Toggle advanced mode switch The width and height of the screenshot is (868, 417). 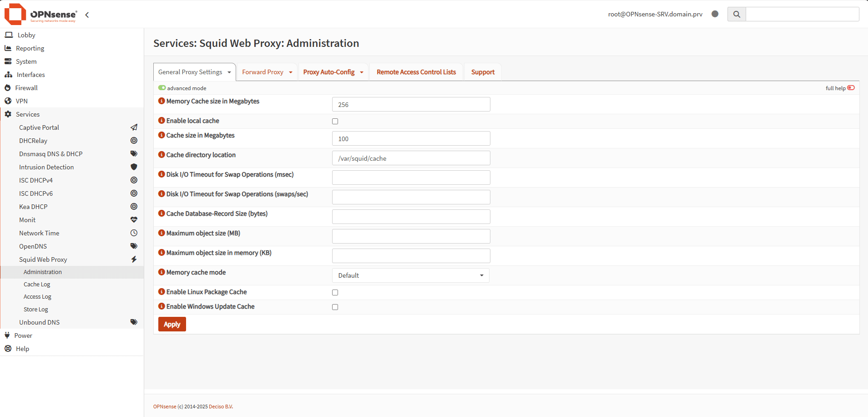point(162,88)
